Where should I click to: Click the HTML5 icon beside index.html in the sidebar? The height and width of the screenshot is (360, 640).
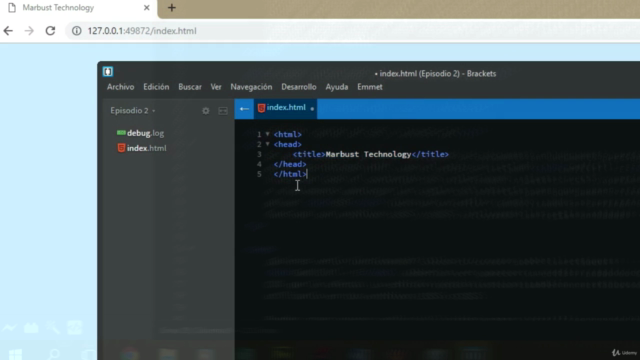[x=121, y=148]
